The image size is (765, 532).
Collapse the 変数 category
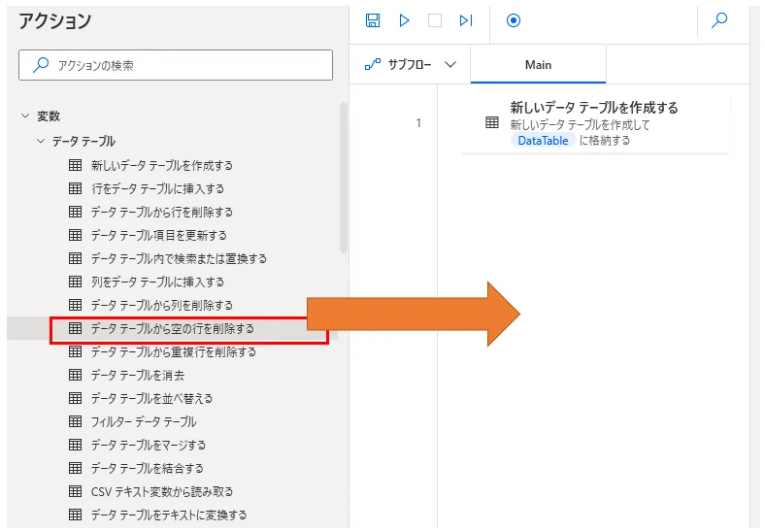pos(25,116)
